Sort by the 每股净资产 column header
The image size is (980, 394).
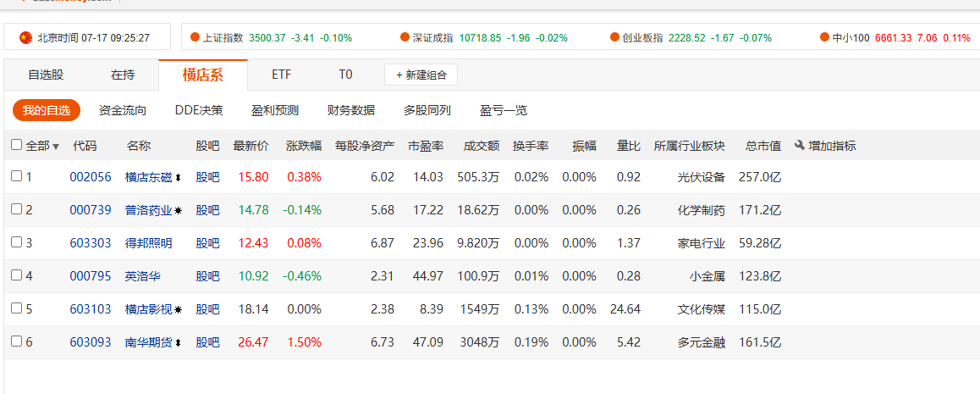(365, 147)
